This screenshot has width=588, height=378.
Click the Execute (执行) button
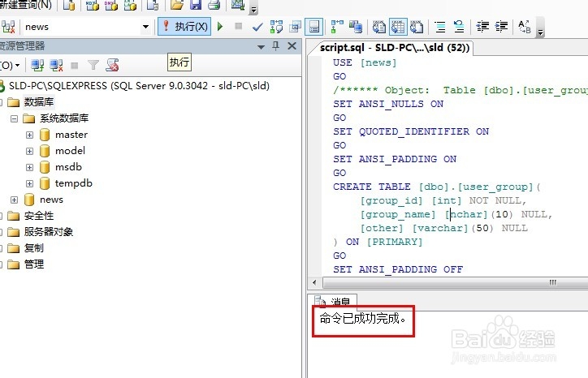click(184, 26)
